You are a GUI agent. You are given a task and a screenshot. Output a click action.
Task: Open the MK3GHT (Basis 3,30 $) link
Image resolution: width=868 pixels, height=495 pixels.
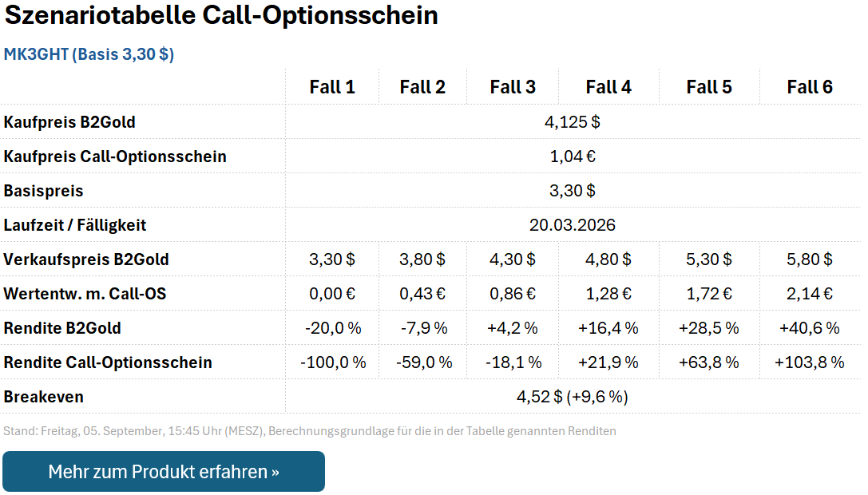coord(89,54)
